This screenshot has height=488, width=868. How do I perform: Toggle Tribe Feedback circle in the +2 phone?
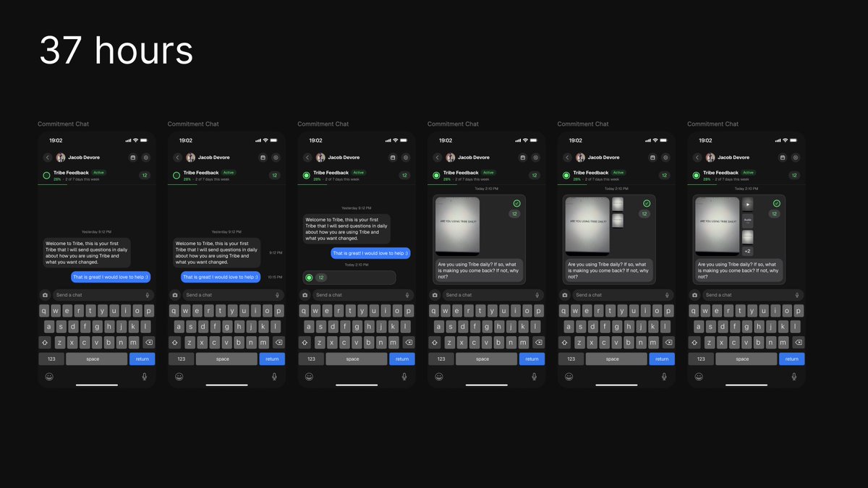696,175
